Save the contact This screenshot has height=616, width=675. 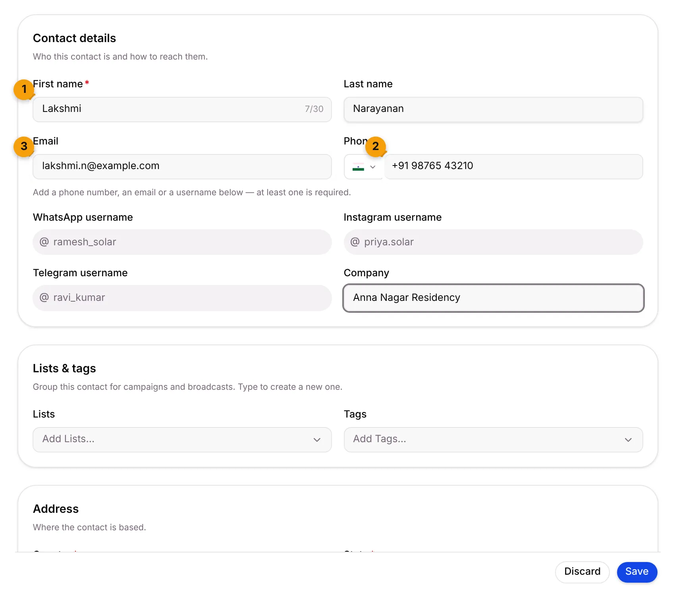click(637, 572)
